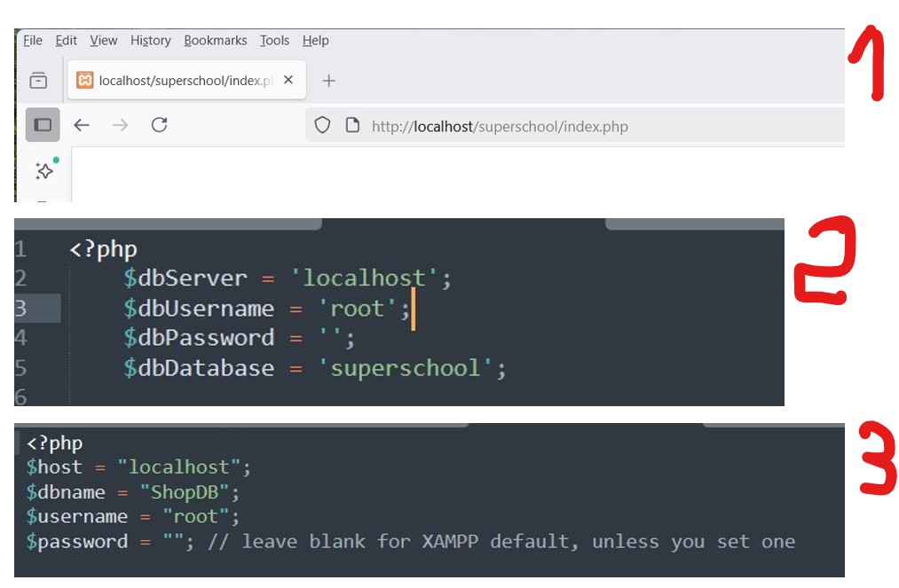Click the tracking protection shield icon
The image size is (899, 588).
click(x=323, y=126)
